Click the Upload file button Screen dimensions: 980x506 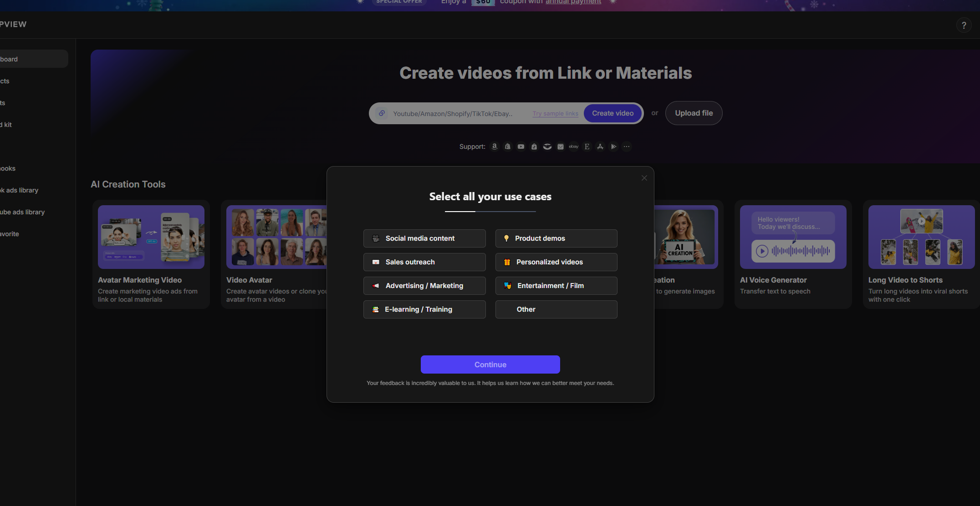(x=694, y=113)
